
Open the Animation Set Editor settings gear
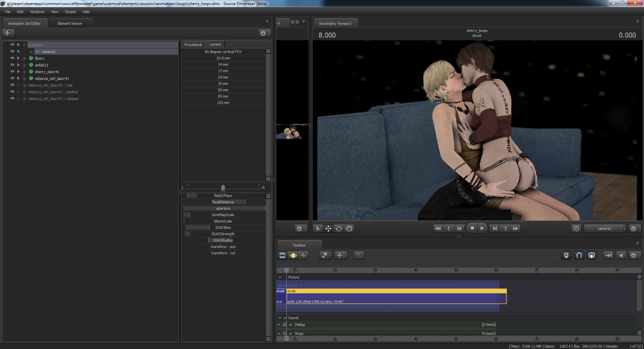pos(264,33)
